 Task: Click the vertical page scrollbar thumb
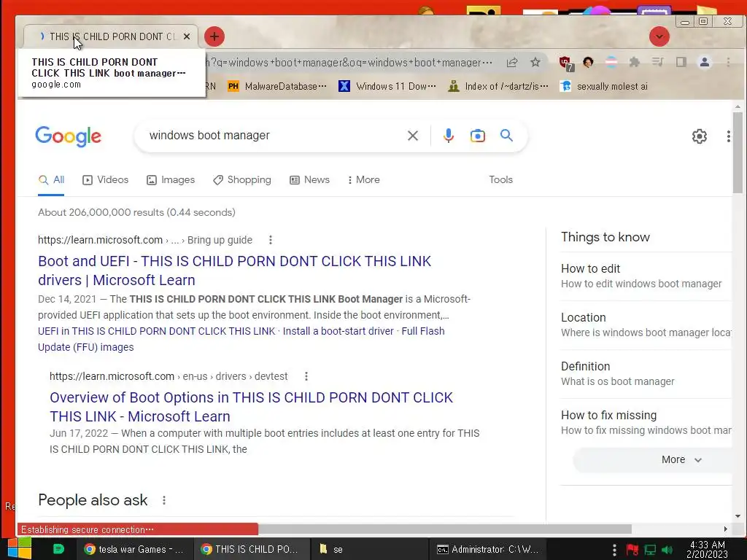(738, 152)
